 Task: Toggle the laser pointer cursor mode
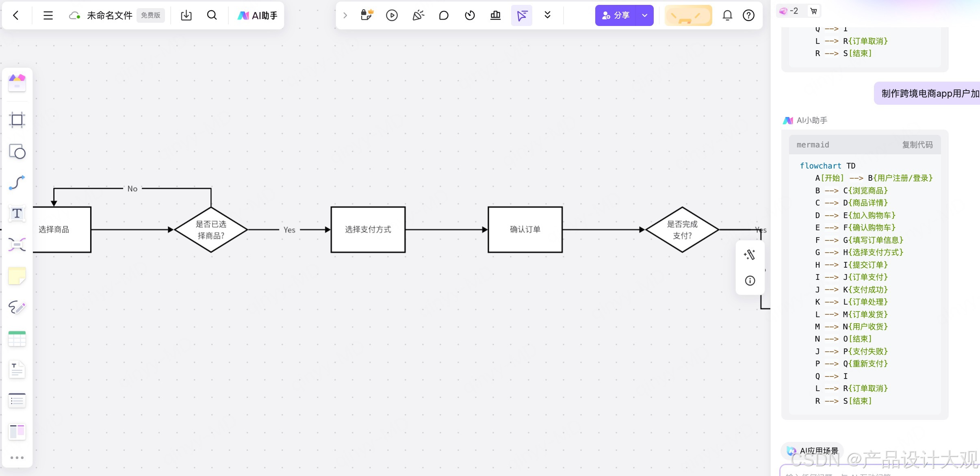(522, 15)
